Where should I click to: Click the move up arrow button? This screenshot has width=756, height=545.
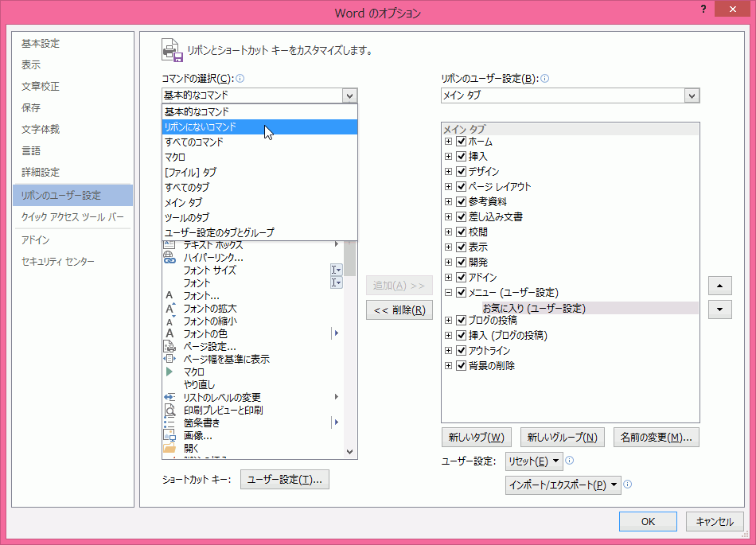[x=720, y=286]
